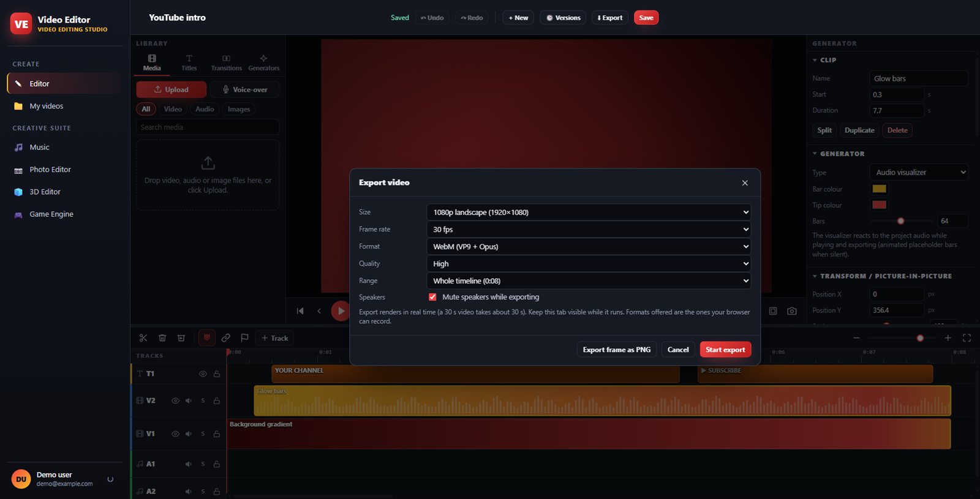This screenshot has width=980, height=499.
Task: Click the safe-area frame icon below preview
Action: click(x=773, y=311)
